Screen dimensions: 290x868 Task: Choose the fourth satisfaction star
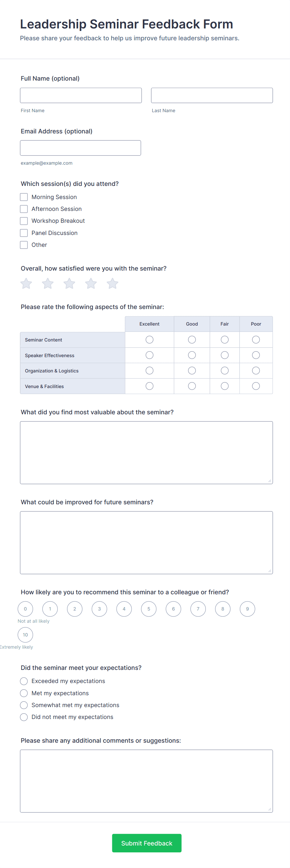pyautogui.click(x=91, y=283)
